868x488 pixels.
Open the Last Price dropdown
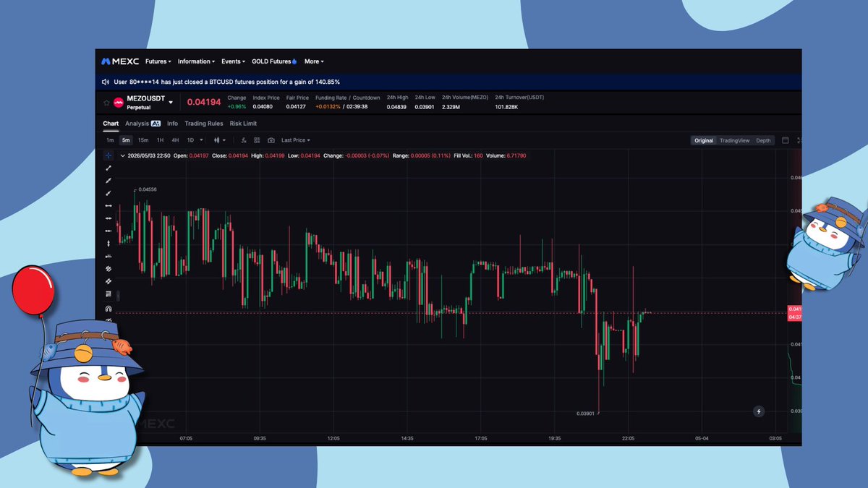pyautogui.click(x=295, y=140)
